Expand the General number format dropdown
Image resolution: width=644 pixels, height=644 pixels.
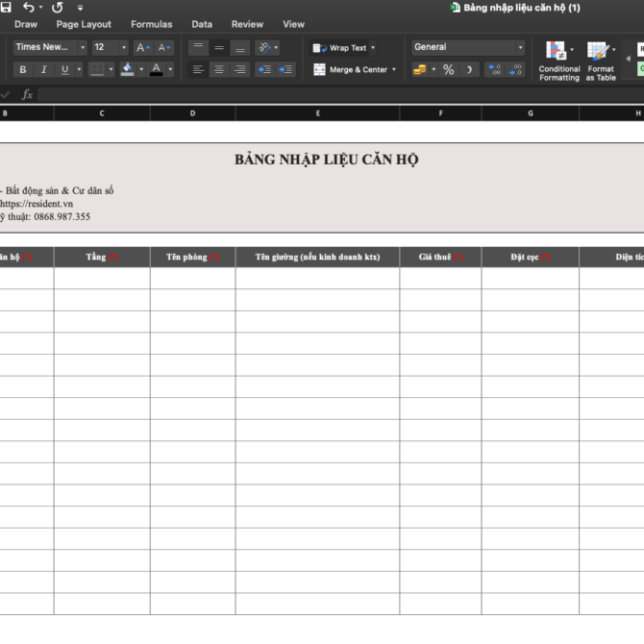tap(520, 47)
